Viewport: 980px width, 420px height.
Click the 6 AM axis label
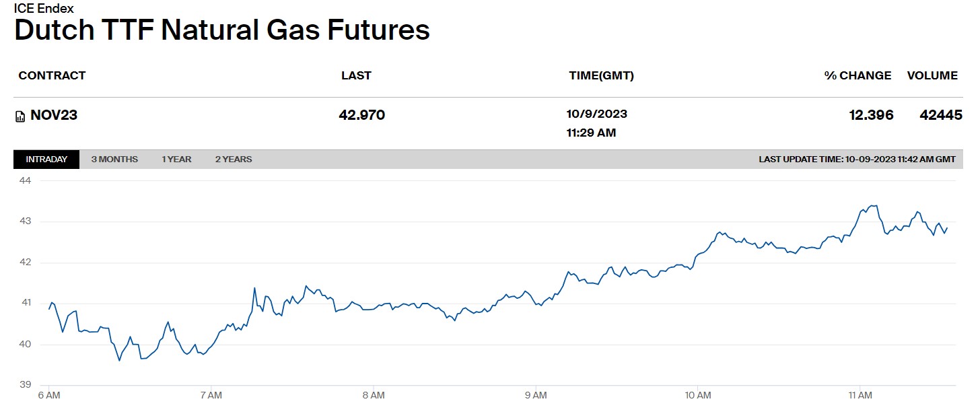(x=49, y=395)
